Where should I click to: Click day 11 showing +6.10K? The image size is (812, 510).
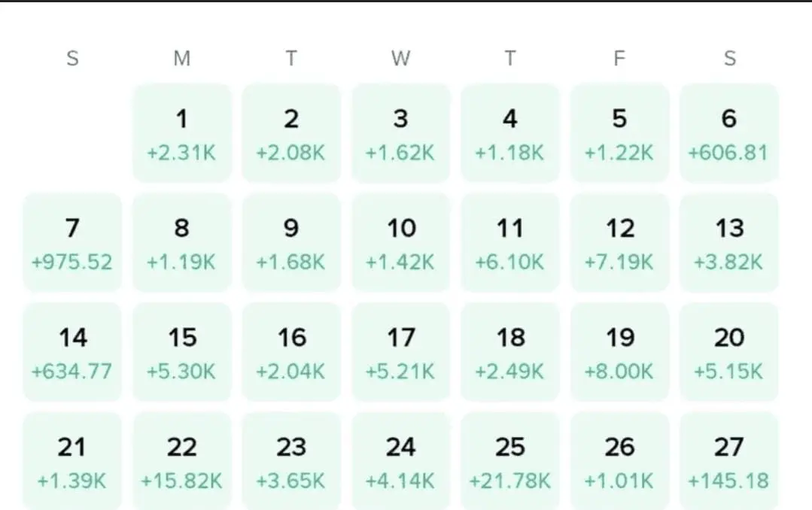(x=510, y=243)
